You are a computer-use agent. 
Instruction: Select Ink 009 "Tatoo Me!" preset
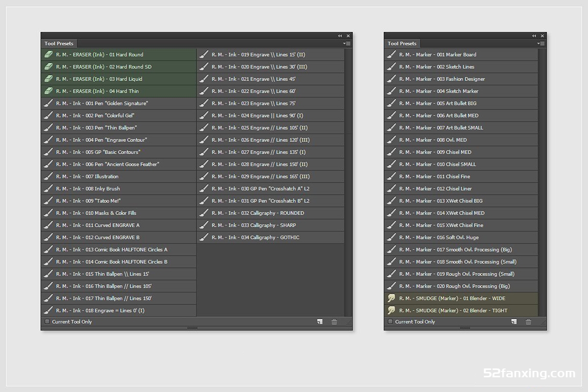tap(119, 201)
